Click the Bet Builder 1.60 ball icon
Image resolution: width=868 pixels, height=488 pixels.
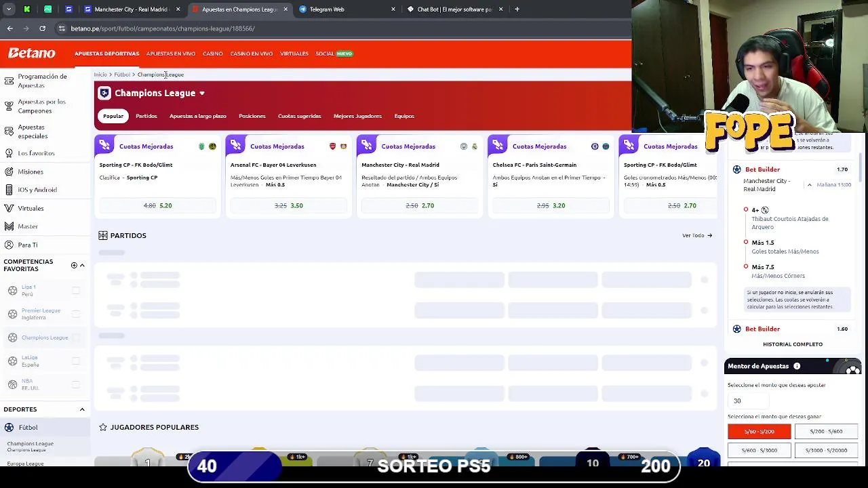click(737, 329)
